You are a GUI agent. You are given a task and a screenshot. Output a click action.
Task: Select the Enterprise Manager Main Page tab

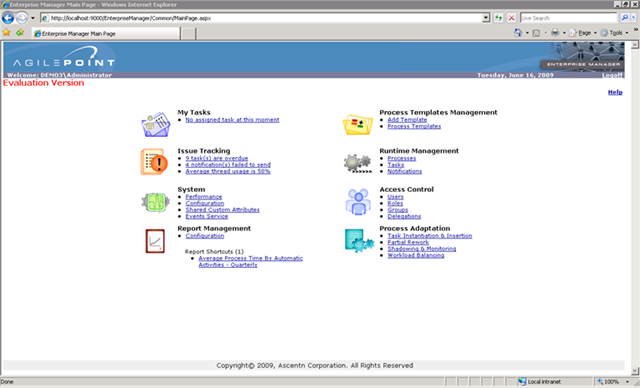(106, 33)
